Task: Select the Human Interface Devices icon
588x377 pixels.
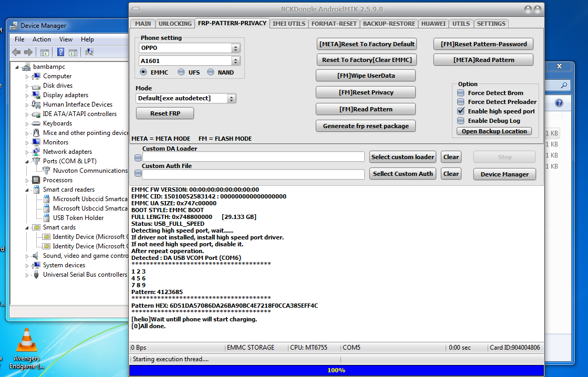Action: coord(36,104)
